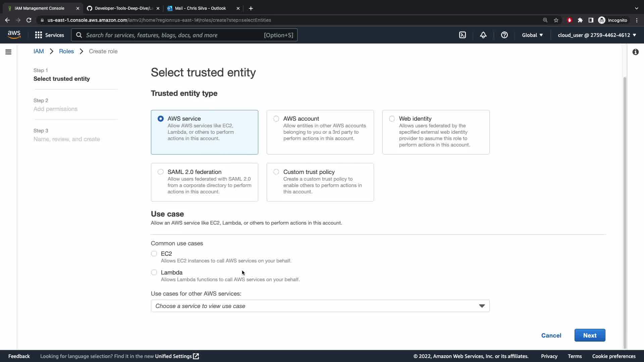Open the cloud_user account menu

(x=597, y=35)
